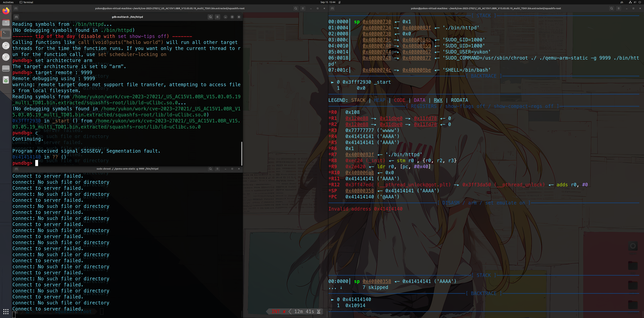
Task: Click CODE in the LEGEND line
Action: pyautogui.click(x=400, y=100)
